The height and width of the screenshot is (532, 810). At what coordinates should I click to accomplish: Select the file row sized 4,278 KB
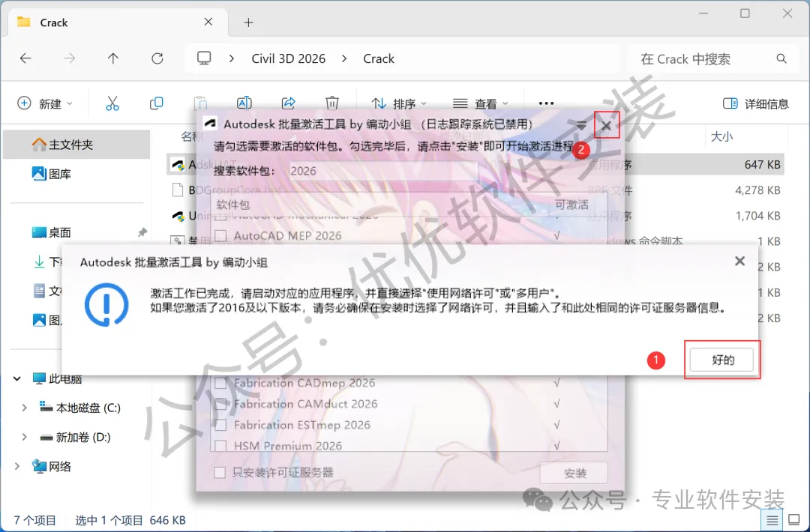(x=475, y=190)
